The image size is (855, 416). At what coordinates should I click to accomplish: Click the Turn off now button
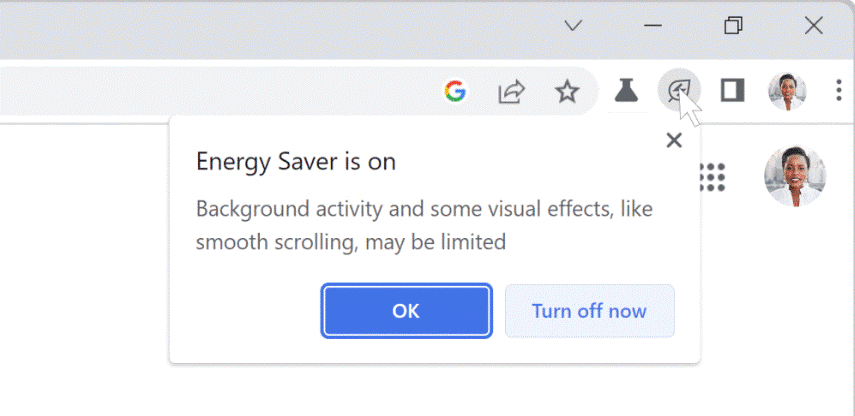[589, 311]
